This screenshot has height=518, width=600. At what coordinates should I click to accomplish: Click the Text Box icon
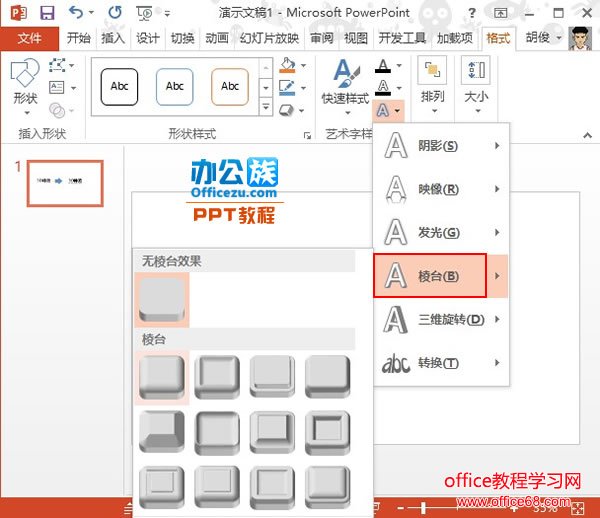57,88
